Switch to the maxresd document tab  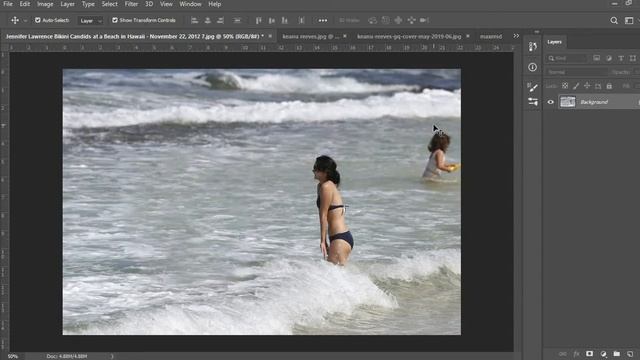pyautogui.click(x=491, y=36)
